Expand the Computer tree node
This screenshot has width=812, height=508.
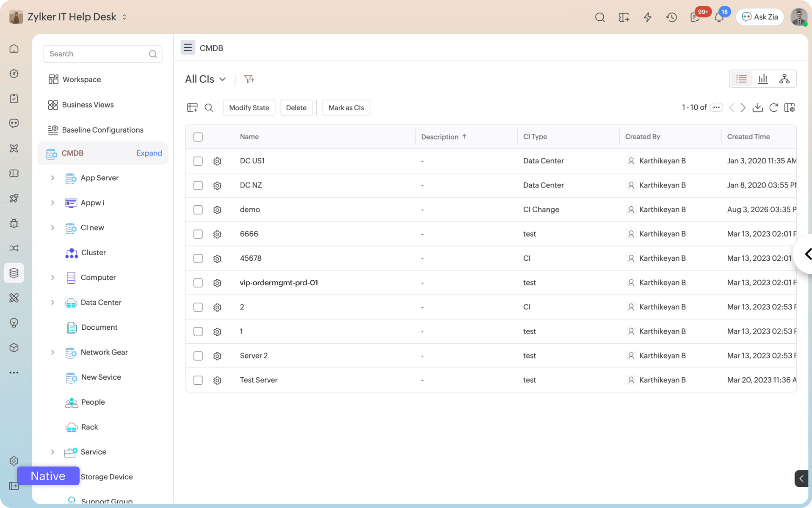(52, 278)
